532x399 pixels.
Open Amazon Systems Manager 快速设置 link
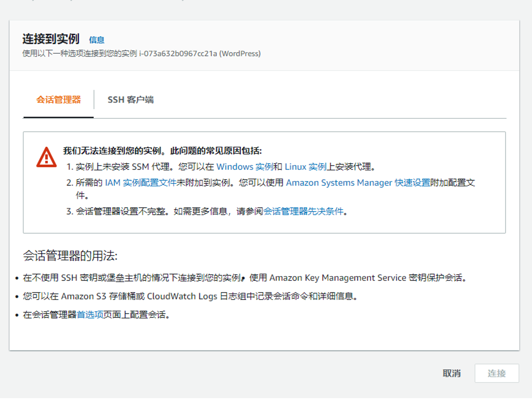[358, 182]
